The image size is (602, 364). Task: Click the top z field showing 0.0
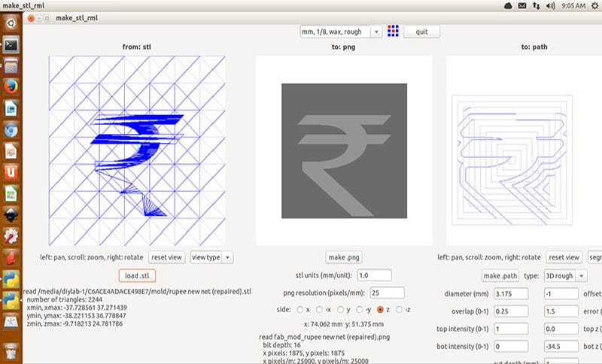click(x=561, y=329)
